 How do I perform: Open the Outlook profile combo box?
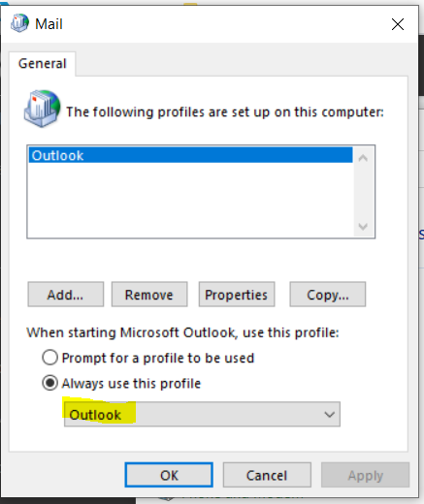click(x=202, y=415)
